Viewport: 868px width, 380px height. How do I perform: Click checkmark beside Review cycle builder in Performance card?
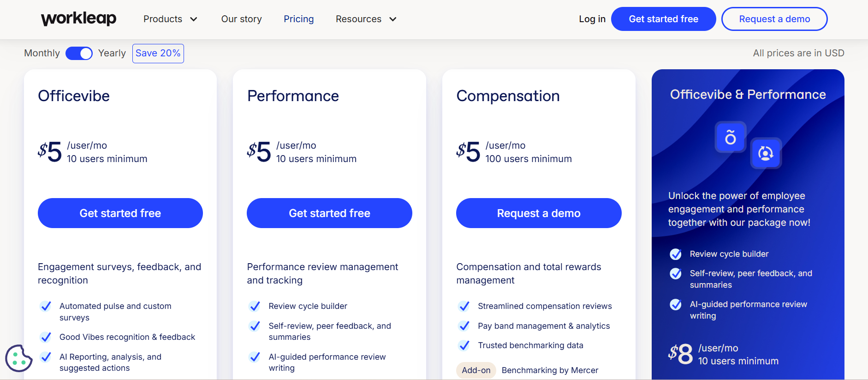coord(255,306)
